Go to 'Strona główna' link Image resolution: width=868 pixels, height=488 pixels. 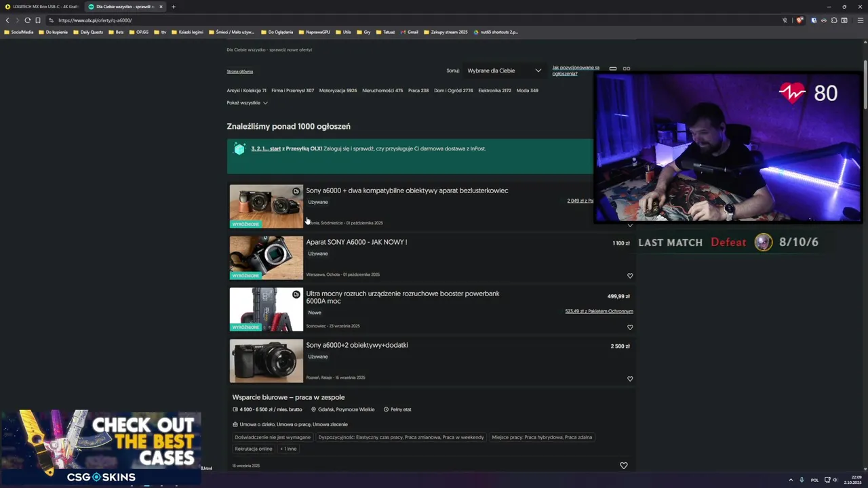(240, 71)
